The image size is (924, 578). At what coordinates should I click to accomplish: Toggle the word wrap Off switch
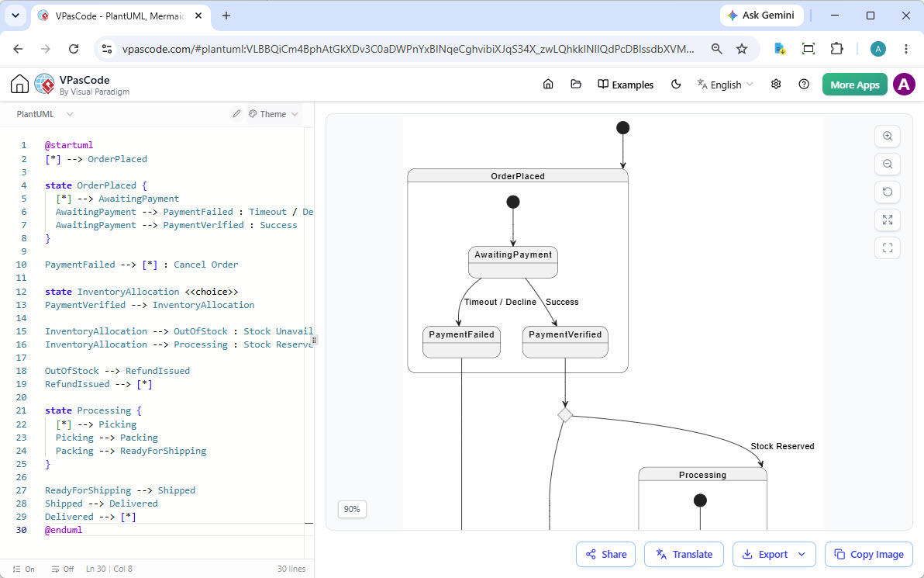tap(63, 569)
